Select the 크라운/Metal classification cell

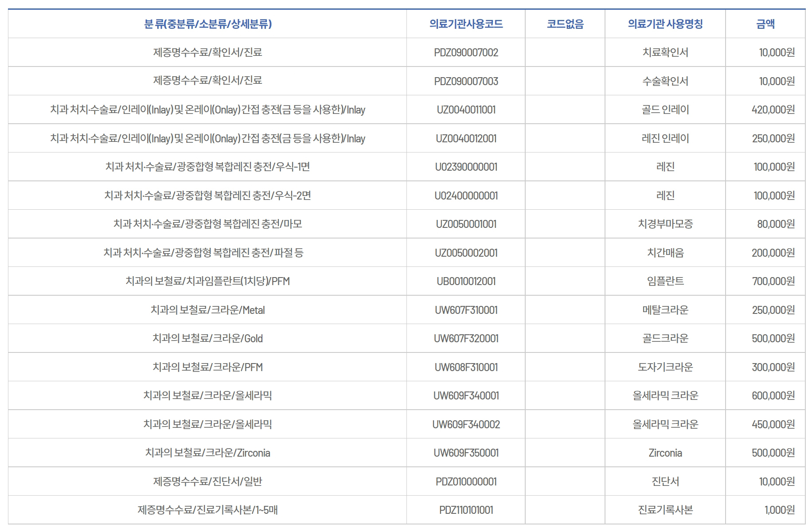click(207, 310)
